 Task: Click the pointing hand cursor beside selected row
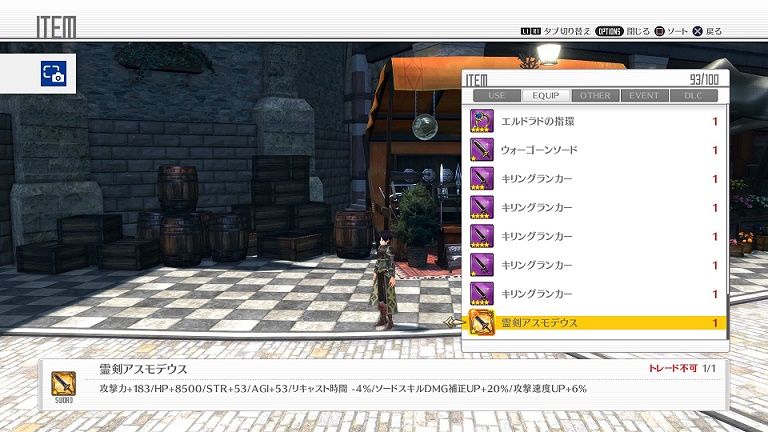(x=456, y=322)
